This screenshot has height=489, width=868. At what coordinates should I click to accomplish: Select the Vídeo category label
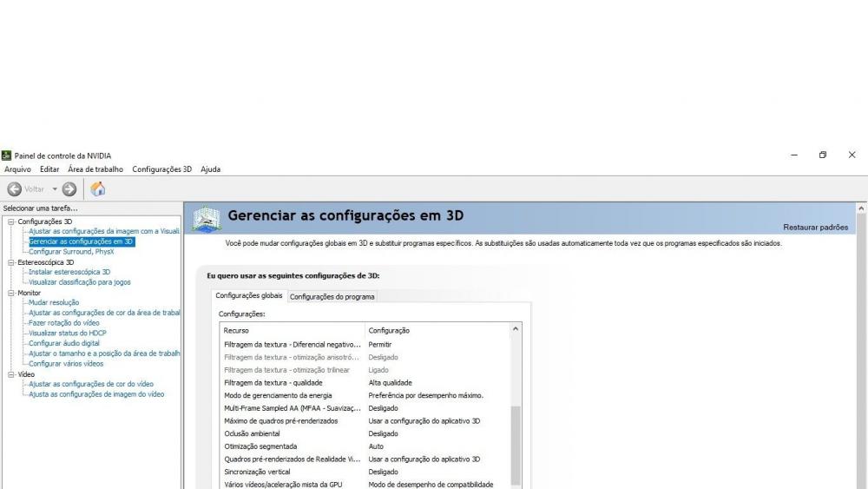pyautogui.click(x=26, y=374)
